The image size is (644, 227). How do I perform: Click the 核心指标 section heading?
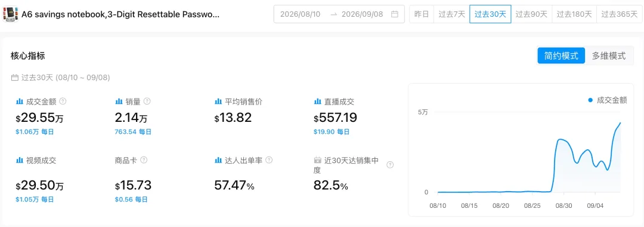28,56
